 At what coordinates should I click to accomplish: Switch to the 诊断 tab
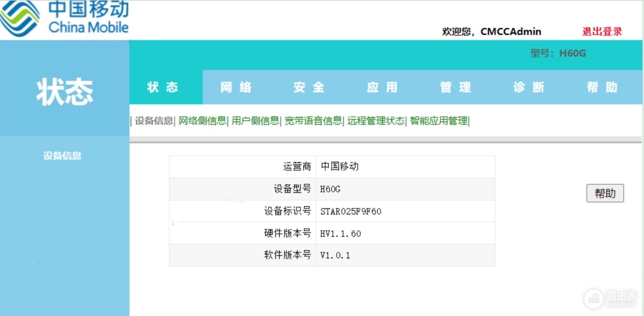(529, 87)
